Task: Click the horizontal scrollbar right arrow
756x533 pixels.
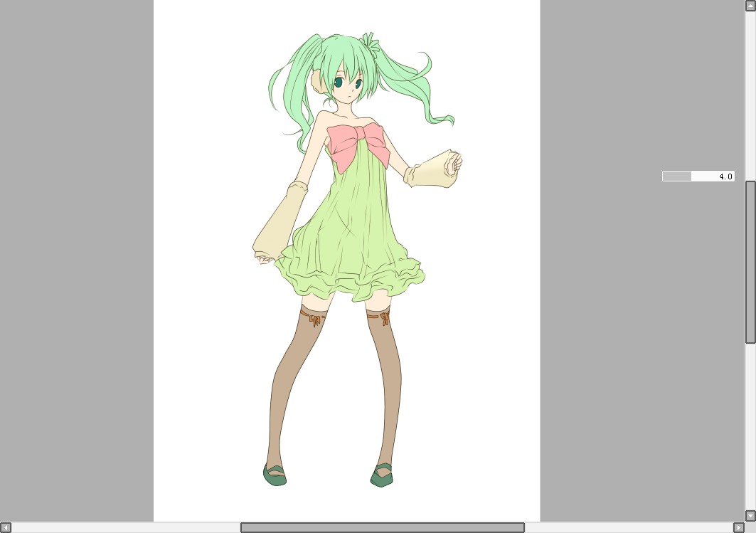Action: pos(739,528)
